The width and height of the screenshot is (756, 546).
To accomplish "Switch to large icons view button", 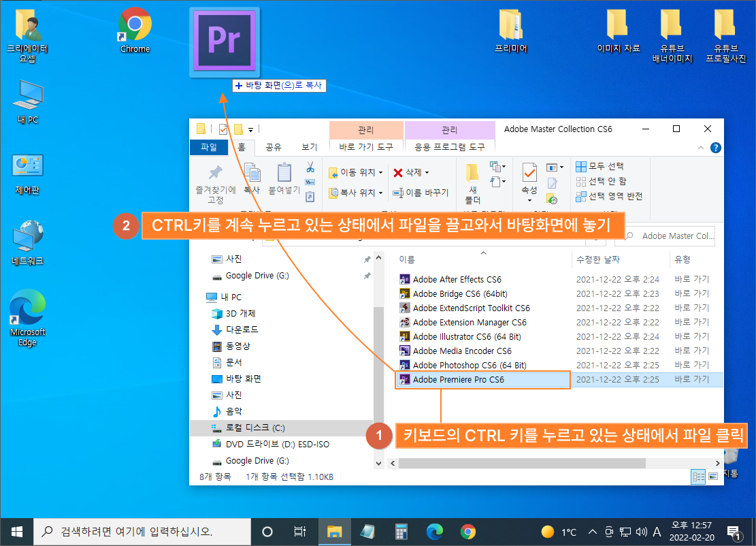I will click(x=714, y=477).
